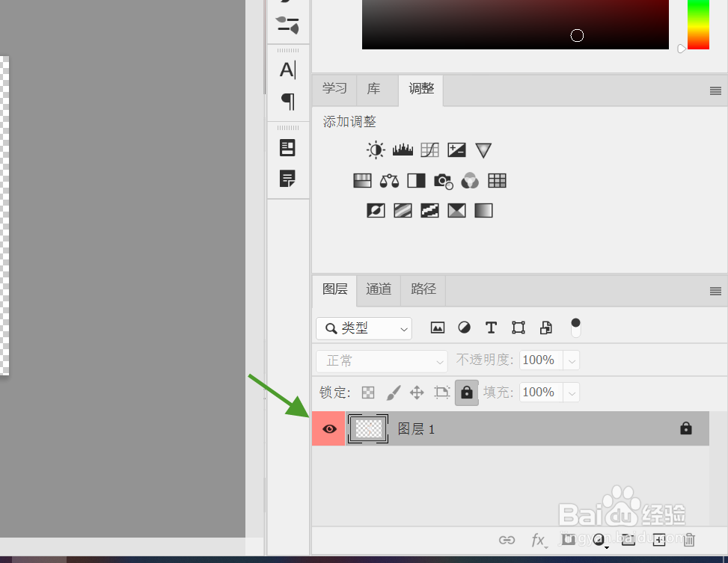Viewport: 728px width, 563px height.
Task: Open the Adjustments panel flyout menu
Action: click(715, 90)
